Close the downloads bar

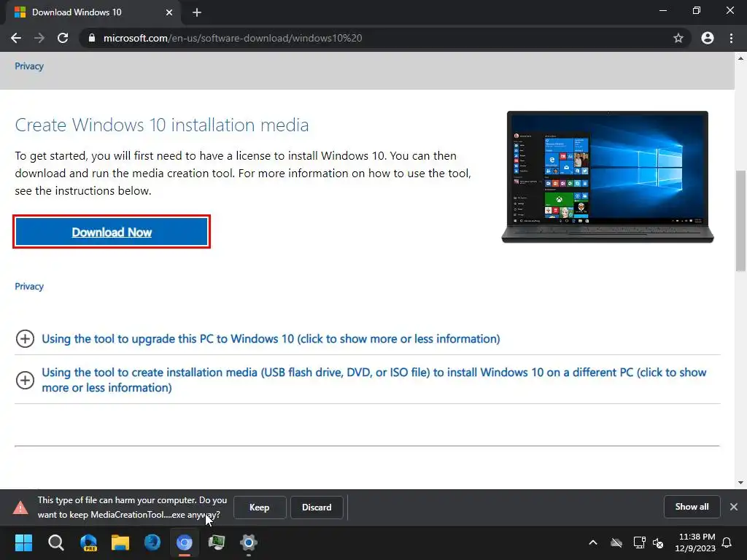(734, 507)
